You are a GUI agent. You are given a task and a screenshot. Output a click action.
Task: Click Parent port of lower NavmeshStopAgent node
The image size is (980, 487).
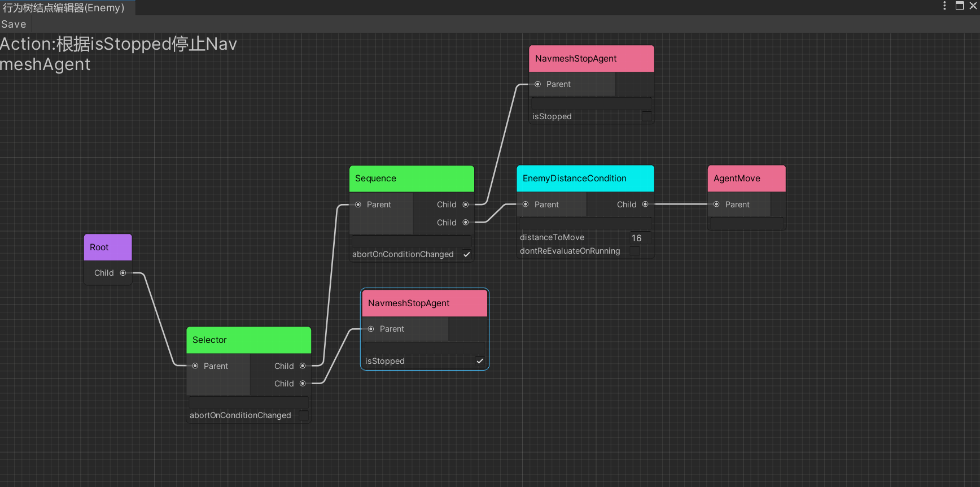371,329
